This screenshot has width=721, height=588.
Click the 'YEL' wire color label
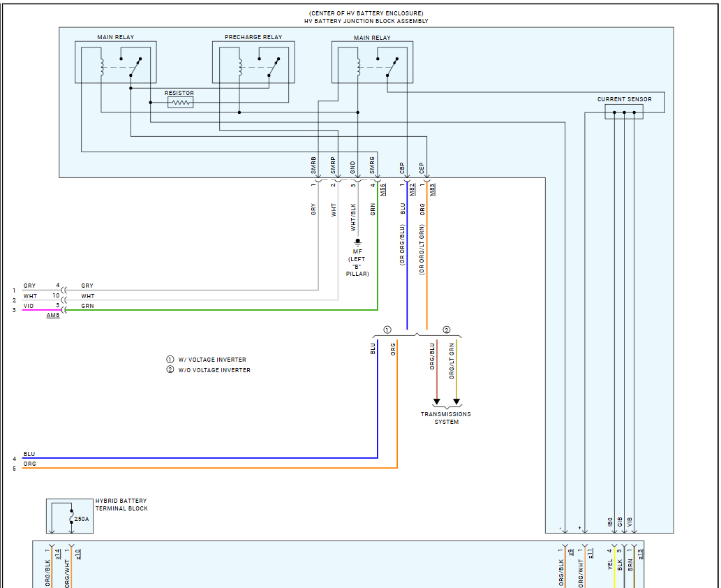(x=610, y=564)
